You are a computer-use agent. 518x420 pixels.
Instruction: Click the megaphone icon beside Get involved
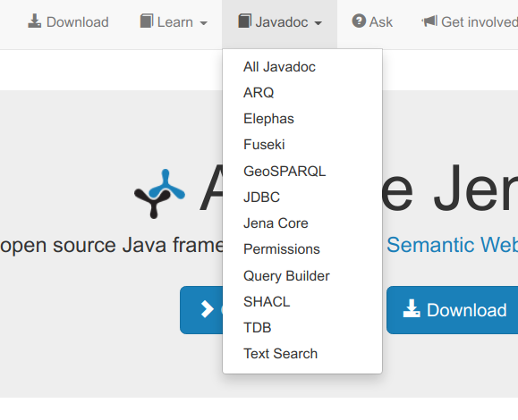(x=429, y=21)
